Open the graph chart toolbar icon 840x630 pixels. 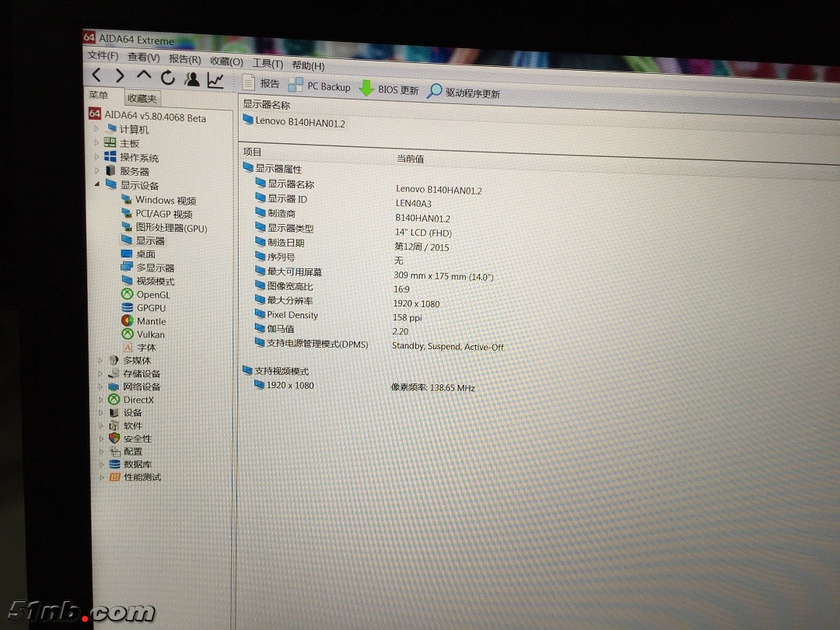coord(215,80)
